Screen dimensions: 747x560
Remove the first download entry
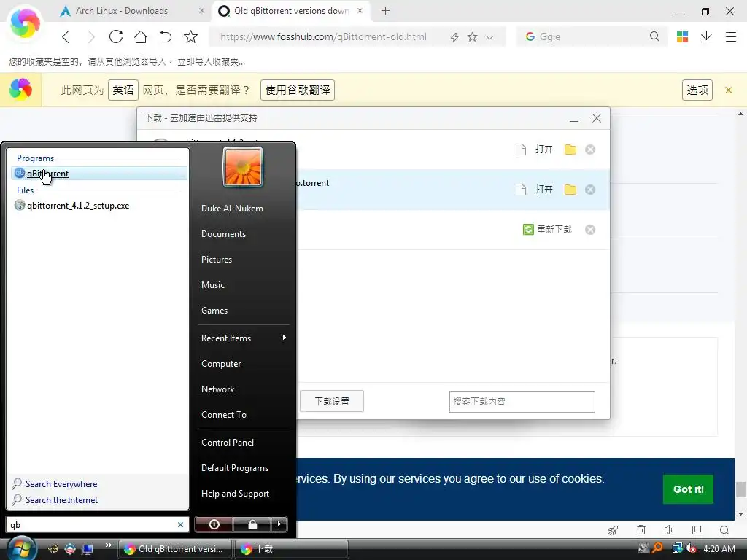590,149
